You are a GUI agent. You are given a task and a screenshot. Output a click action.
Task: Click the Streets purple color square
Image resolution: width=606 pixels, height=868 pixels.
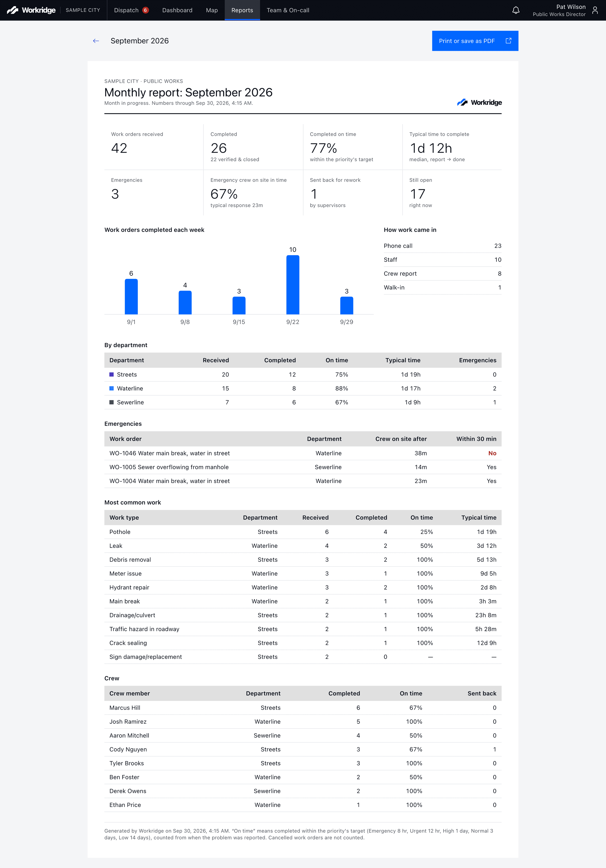[111, 375]
